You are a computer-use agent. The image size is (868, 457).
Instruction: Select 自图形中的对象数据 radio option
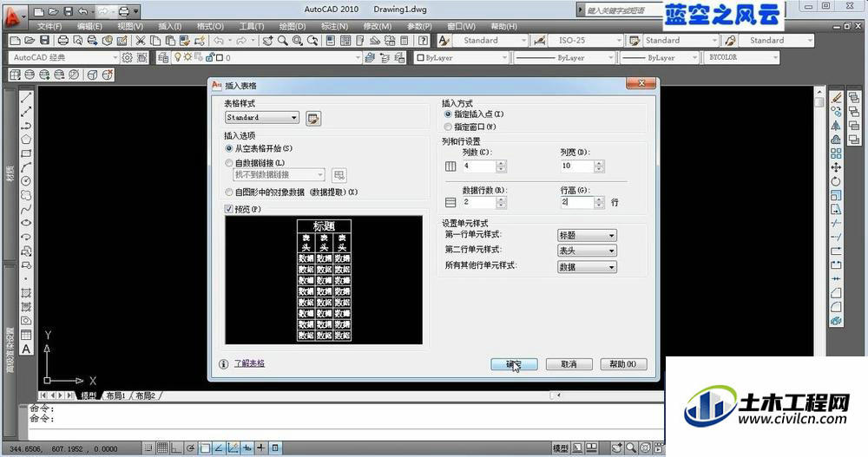coord(229,192)
